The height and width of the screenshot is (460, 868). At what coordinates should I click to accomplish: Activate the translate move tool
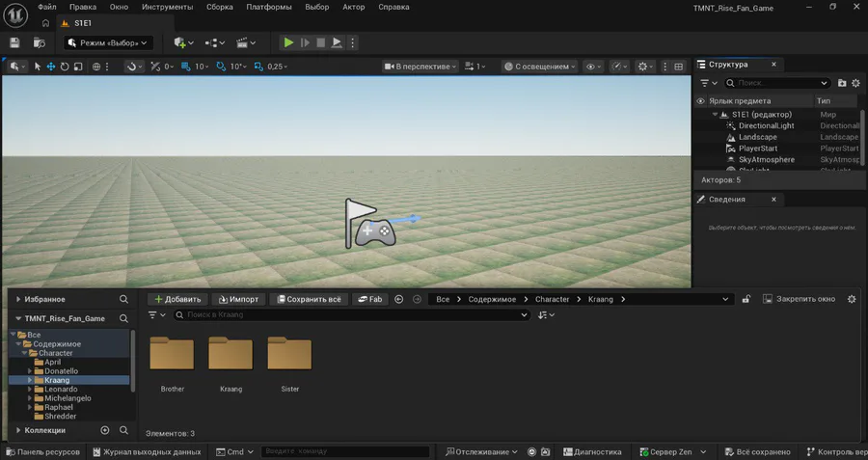click(x=51, y=67)
